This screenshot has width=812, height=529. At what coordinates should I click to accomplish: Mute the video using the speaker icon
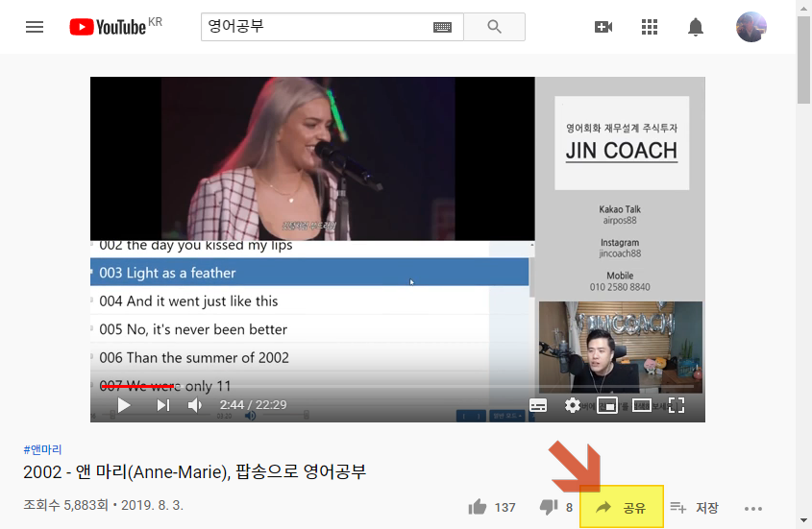coord(195,405)
